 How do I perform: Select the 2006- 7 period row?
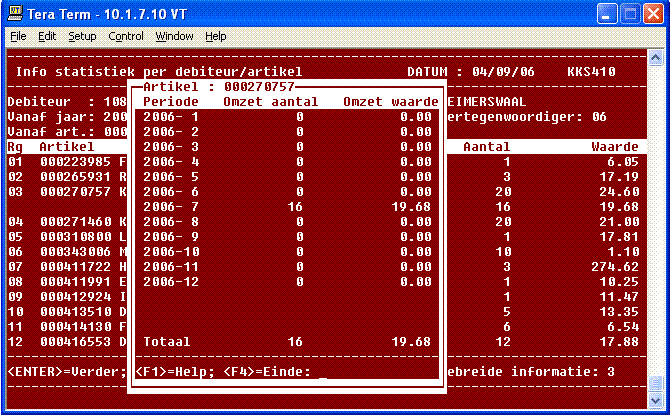tap(288, 206)
